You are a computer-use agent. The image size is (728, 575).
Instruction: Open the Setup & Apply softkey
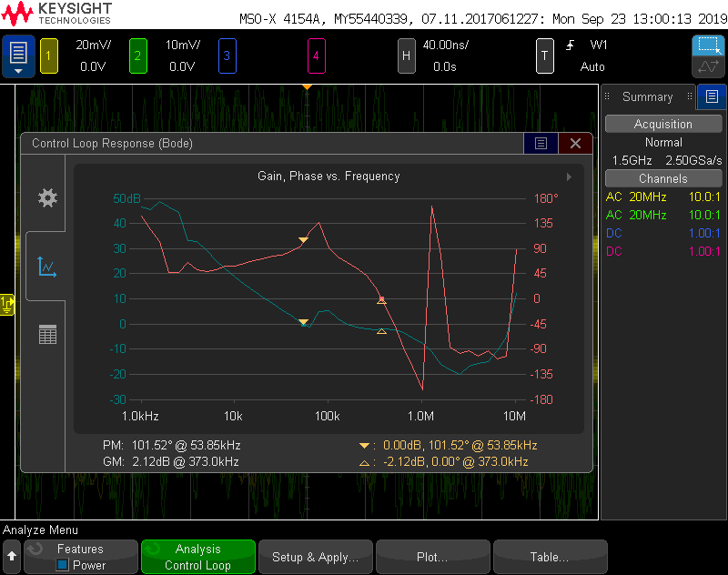click(x=315, y=557)
